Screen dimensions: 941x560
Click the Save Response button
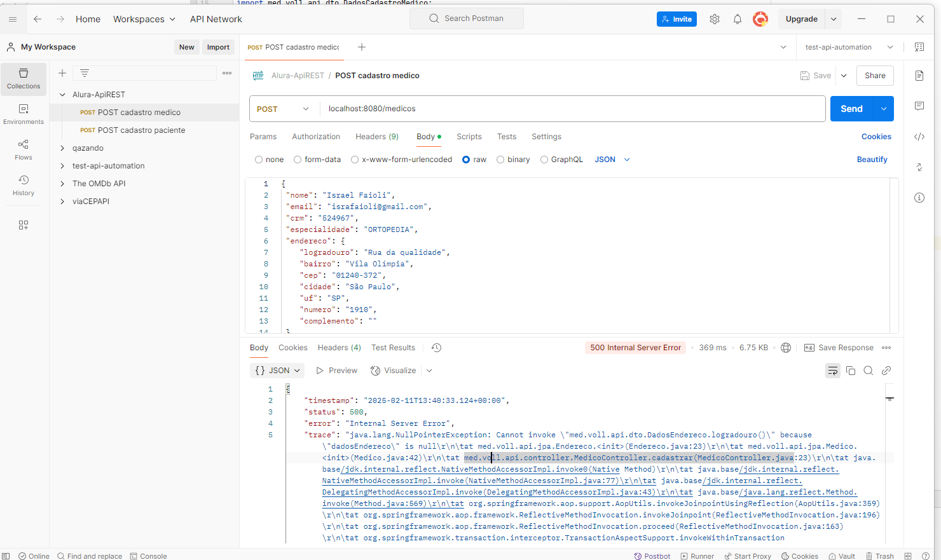pyautogui.click(x=839, y=348)
